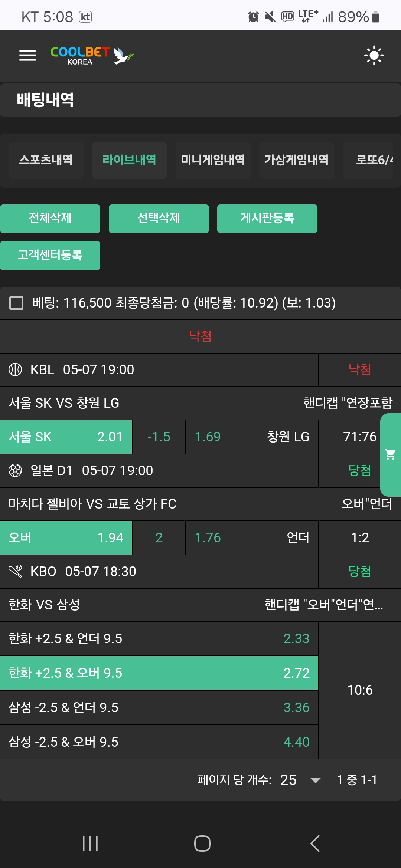Click the 고객센터등록 button
Screen dimensions: 401x868
pos(50,256)
